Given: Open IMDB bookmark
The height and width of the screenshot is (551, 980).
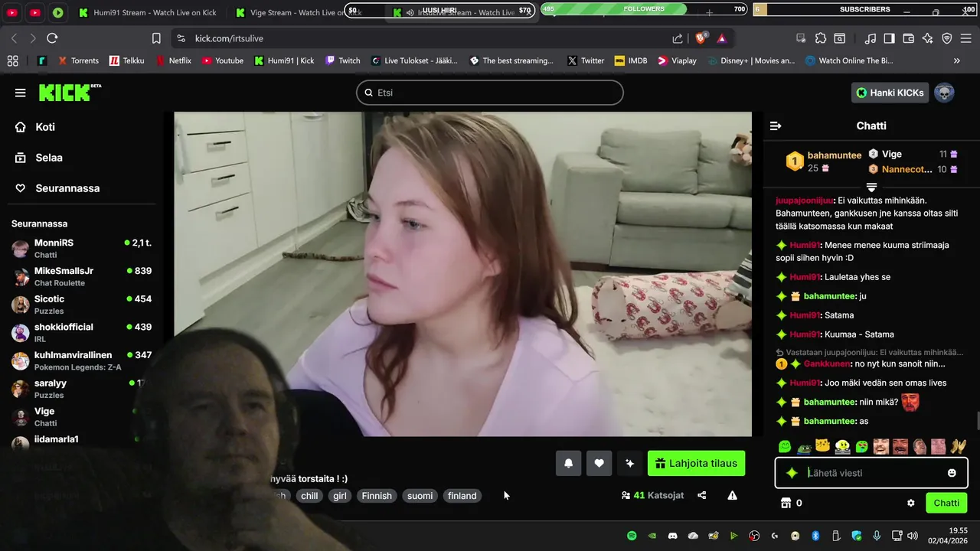Looking at the screenshot, I should pos(631,60).
